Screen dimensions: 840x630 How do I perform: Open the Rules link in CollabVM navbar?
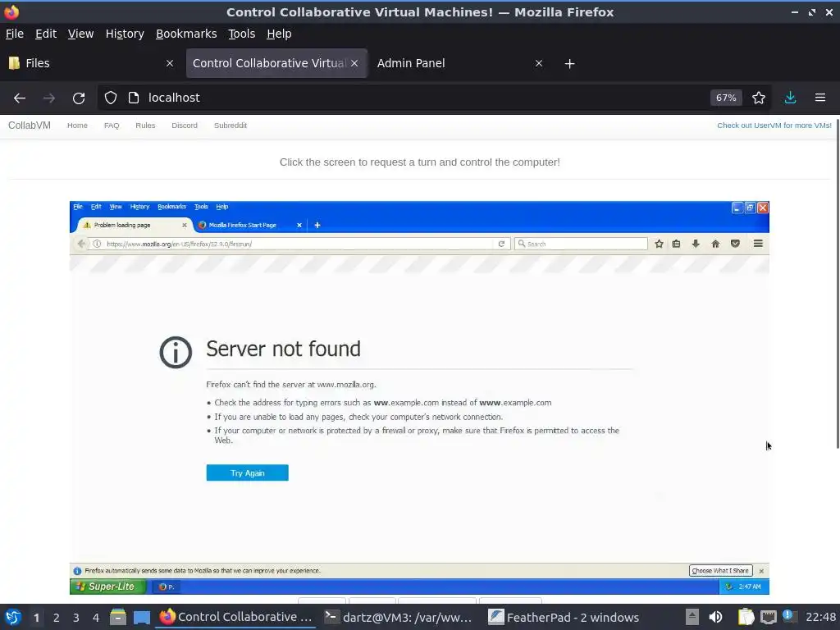(x=145, y=126)
